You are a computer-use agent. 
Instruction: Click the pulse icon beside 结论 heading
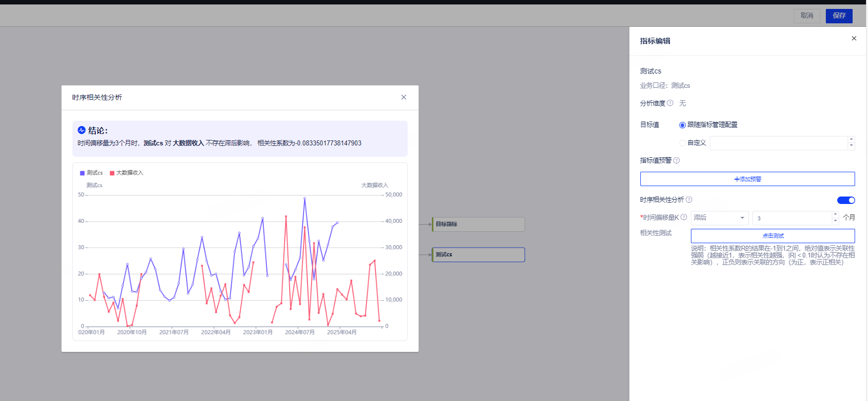pyautogui.click(x=82, y=130)
